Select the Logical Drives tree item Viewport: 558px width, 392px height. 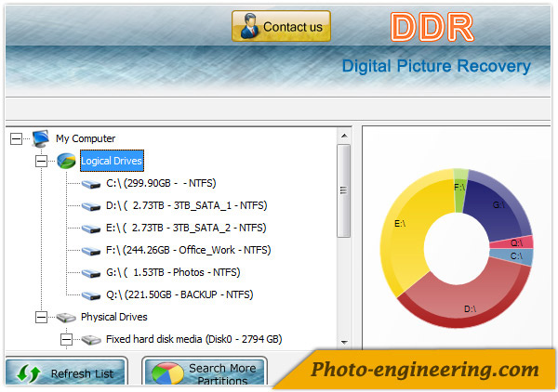click(x=112, y=161)
